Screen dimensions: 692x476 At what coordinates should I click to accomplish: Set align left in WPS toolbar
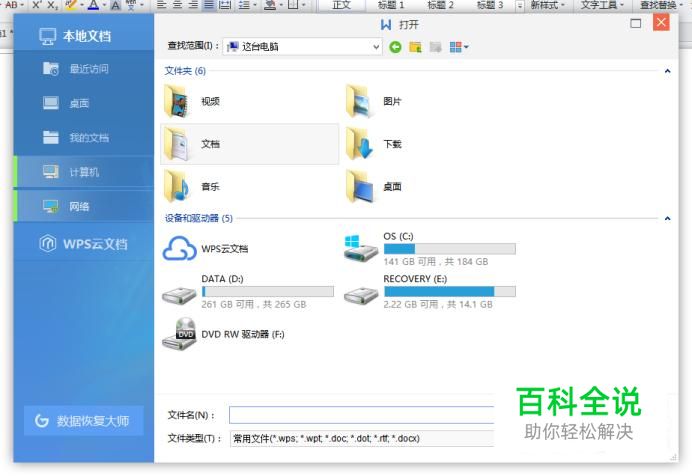[162, 5]
